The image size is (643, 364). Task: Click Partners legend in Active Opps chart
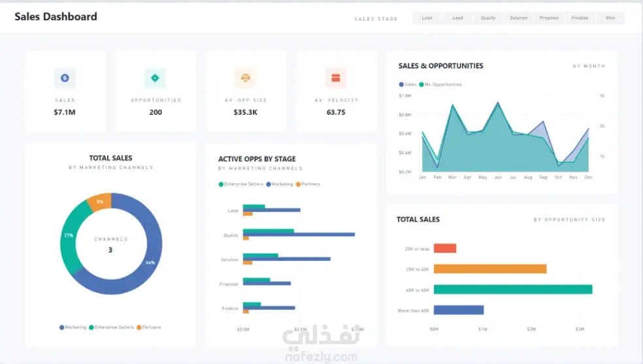pyautogui.click(x=308, y=184)
